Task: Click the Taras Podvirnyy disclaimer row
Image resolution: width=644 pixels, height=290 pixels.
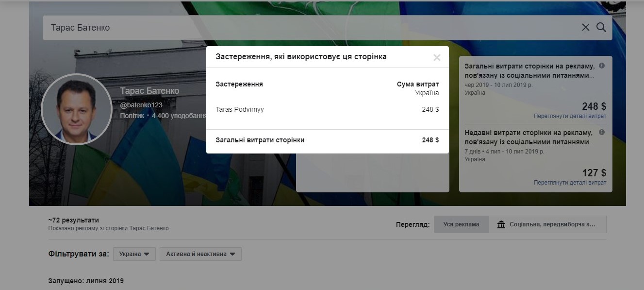Action: [x=327, y=109]
